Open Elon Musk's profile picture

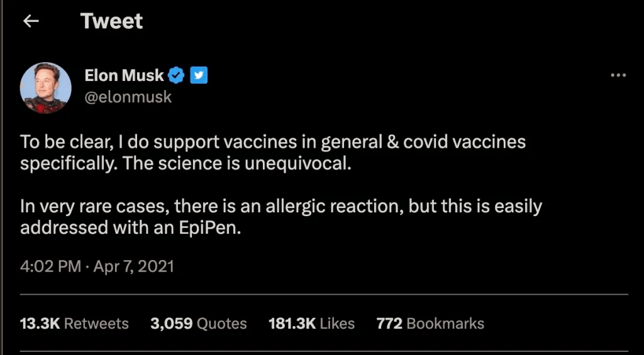tap(45, 88)
